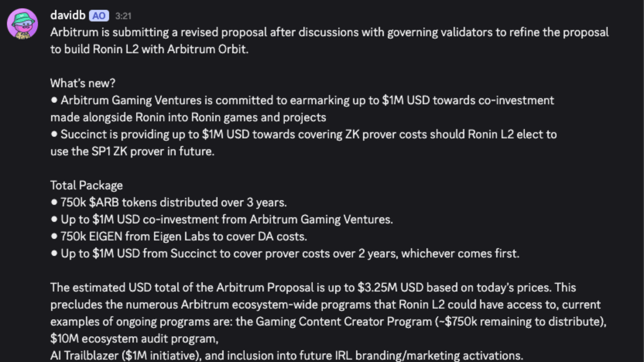
Task: Click the bullet before Succinct prover costs line
Action: pyautogui.click(x=54, y=253)
